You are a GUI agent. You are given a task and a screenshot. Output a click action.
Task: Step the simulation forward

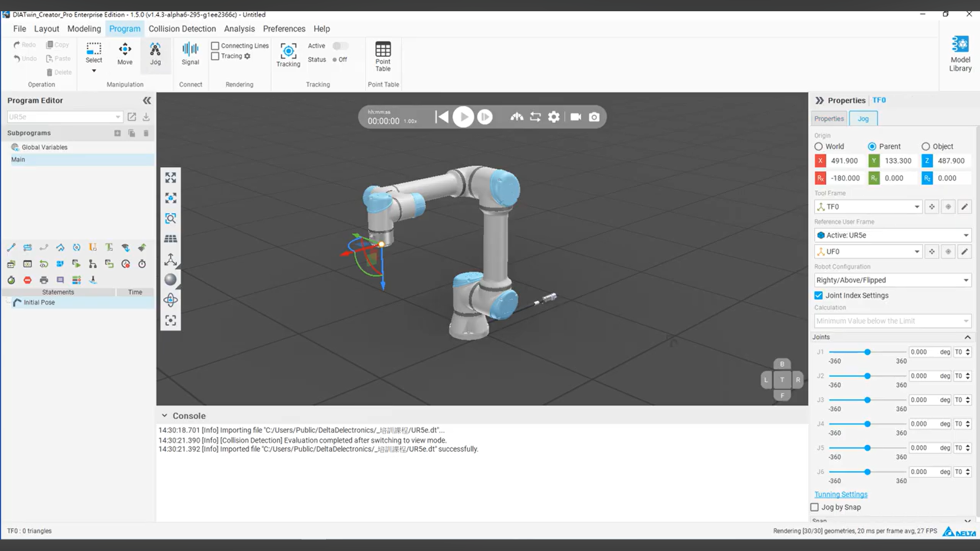point(485,117)
